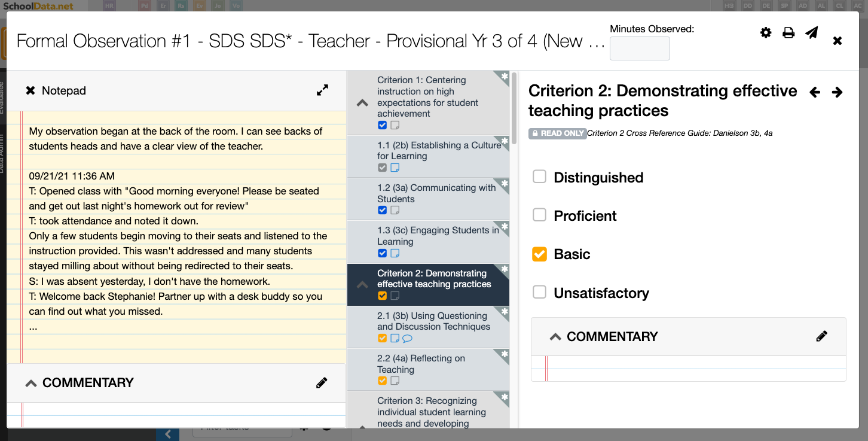Click the print observation icon

(x=788, y=33)
